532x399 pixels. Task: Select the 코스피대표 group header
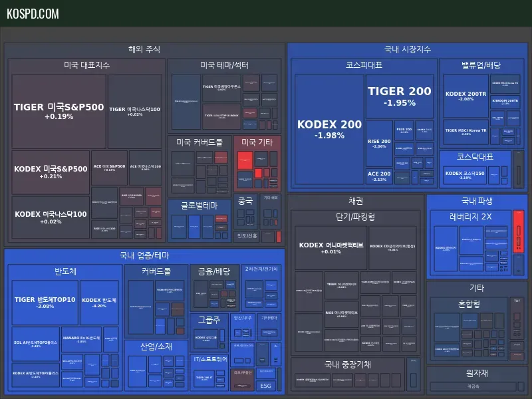[x=364, y=65]
